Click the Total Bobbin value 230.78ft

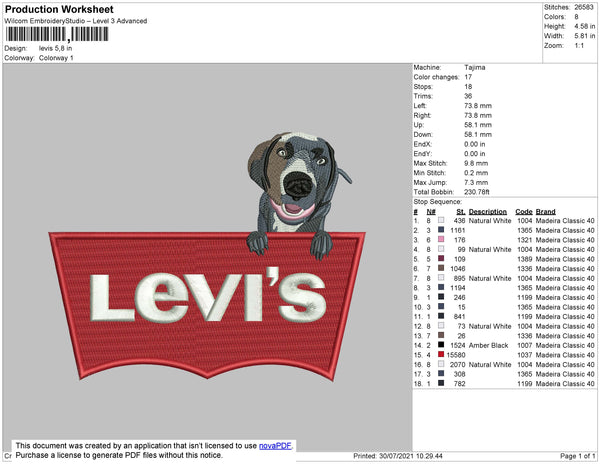476,192
